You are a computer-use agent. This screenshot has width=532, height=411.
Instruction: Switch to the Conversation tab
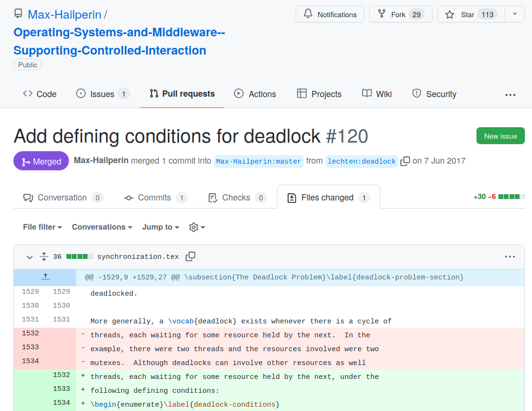click(x=63, y=198)
